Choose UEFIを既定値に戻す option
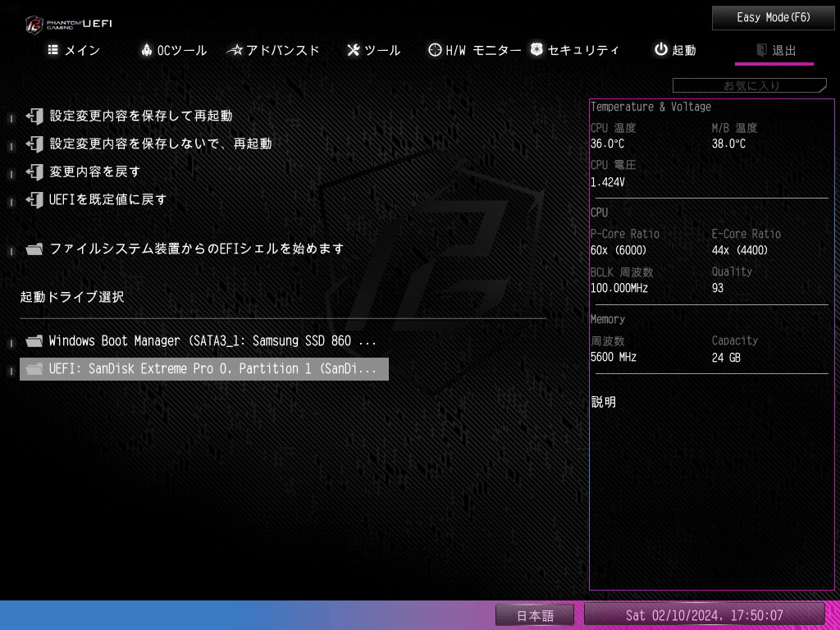The width and height of the screenshot is (840, 630). pyautogui.click(x=96, y=199)
